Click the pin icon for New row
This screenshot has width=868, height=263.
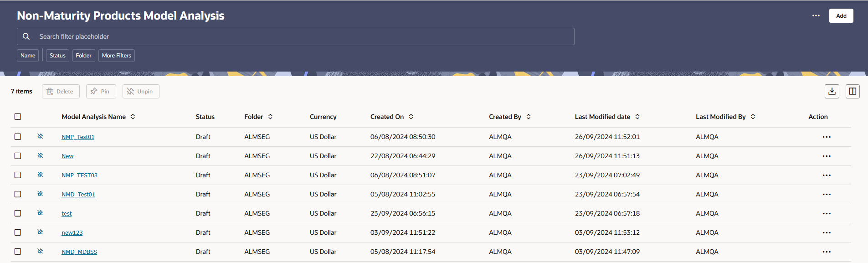pyautogui.click(x=40, y=155)
